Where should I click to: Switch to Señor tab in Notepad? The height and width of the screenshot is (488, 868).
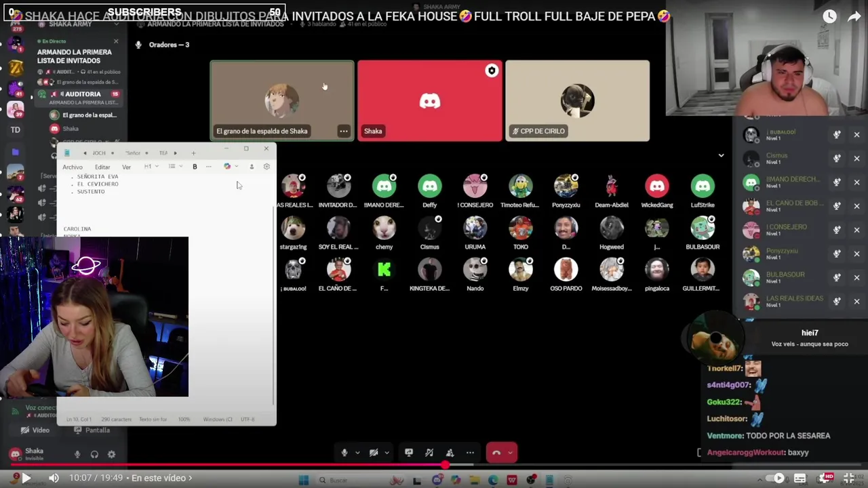click(x=133, y=153)
